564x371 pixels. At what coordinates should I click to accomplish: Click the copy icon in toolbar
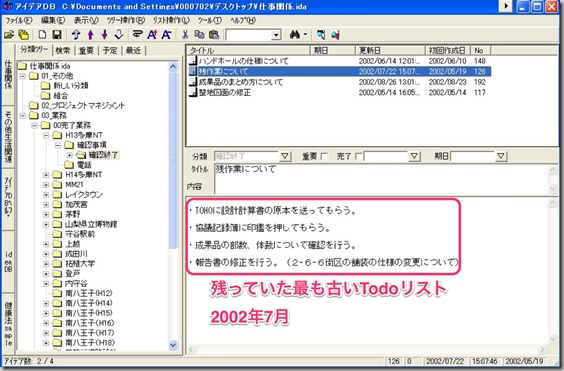(199, 35)
